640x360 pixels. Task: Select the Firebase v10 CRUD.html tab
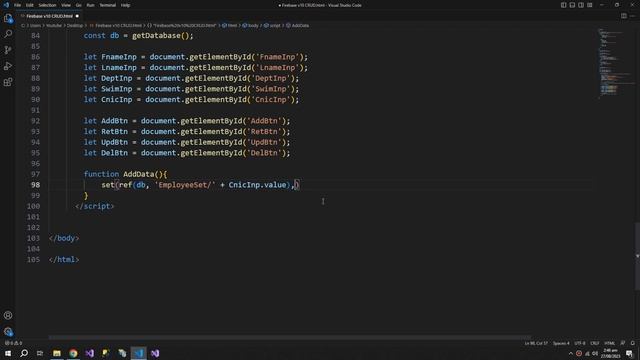tap(49, 16)
